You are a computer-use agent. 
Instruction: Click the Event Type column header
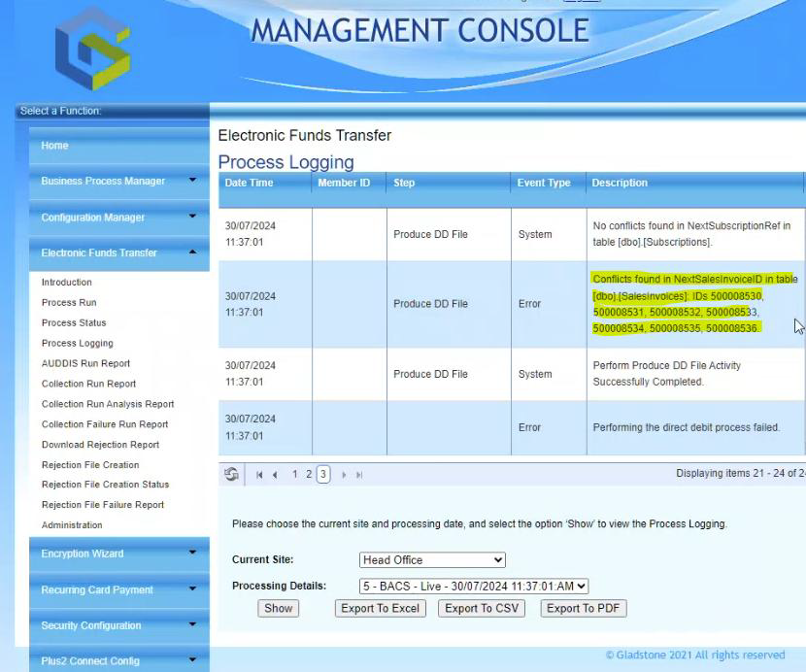(x=544, y=183)
